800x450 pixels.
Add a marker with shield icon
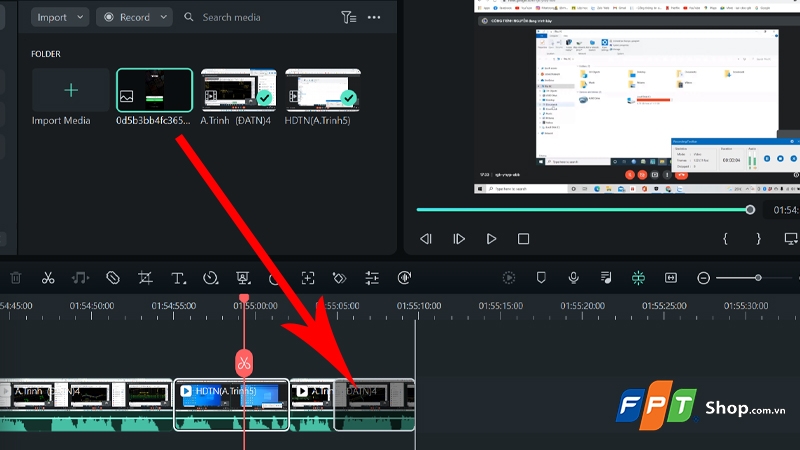tap(541, 278)
